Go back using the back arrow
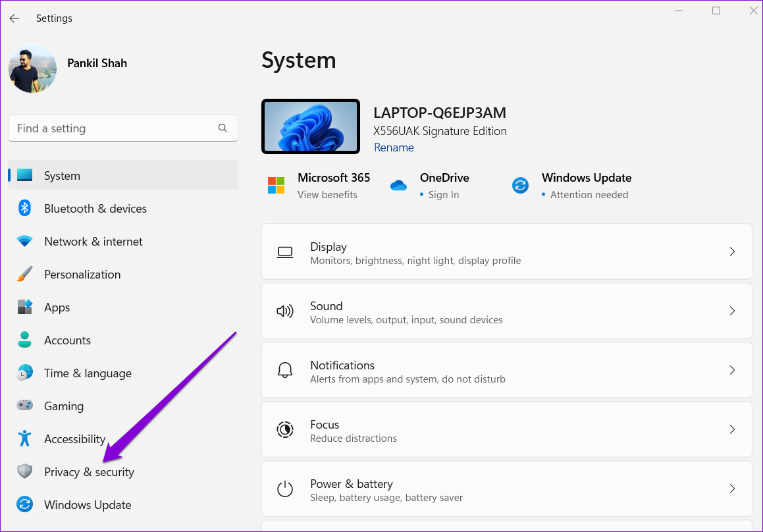The height and width of the screenshot is (532, 763). click(x=14, y=18)
